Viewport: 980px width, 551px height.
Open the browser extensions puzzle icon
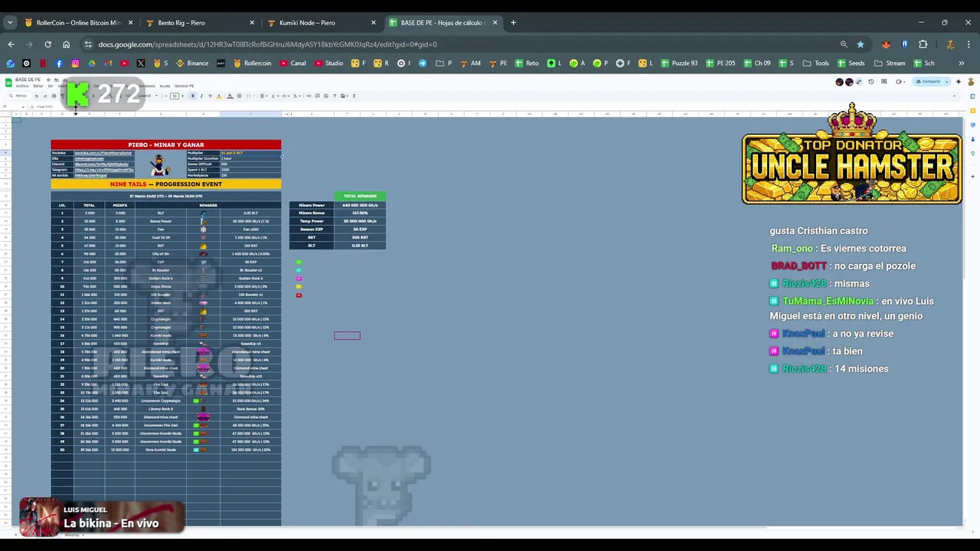pos(923,44)
